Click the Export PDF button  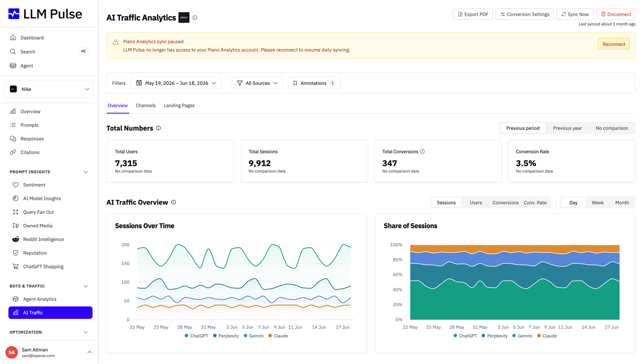point(473,14)
